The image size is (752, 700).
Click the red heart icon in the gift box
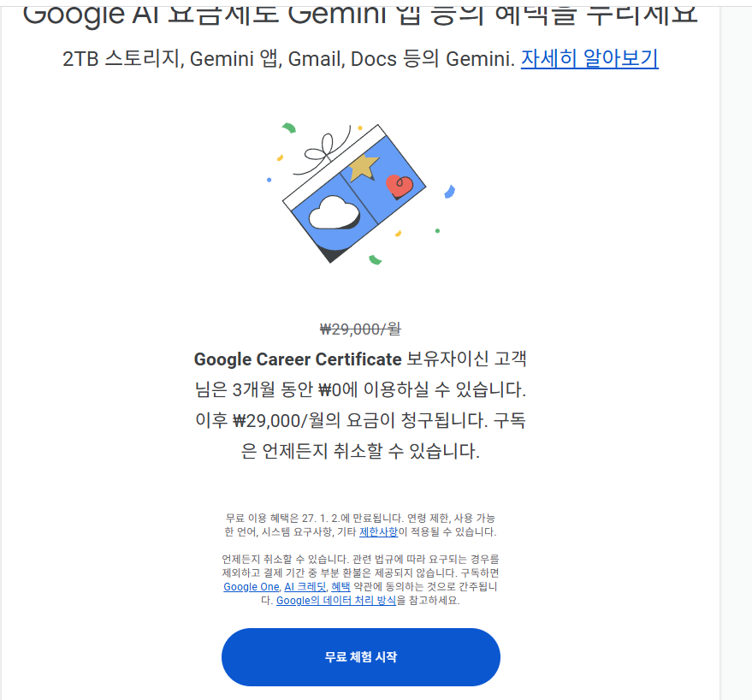(400, 187)
